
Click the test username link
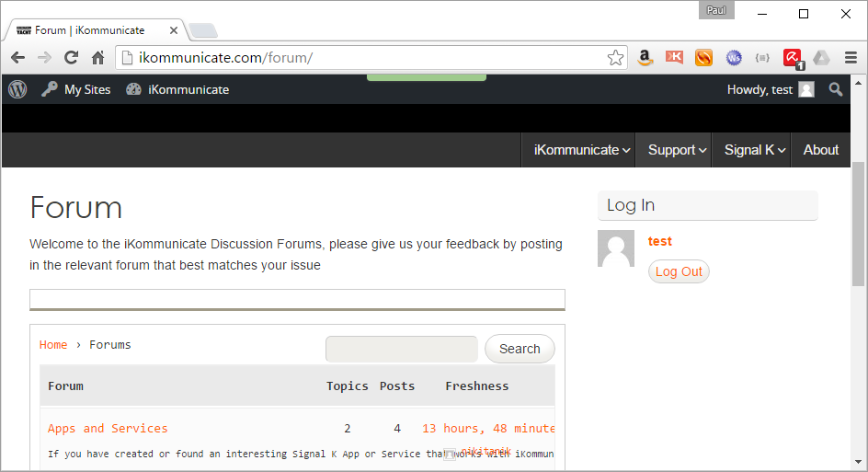660,242
